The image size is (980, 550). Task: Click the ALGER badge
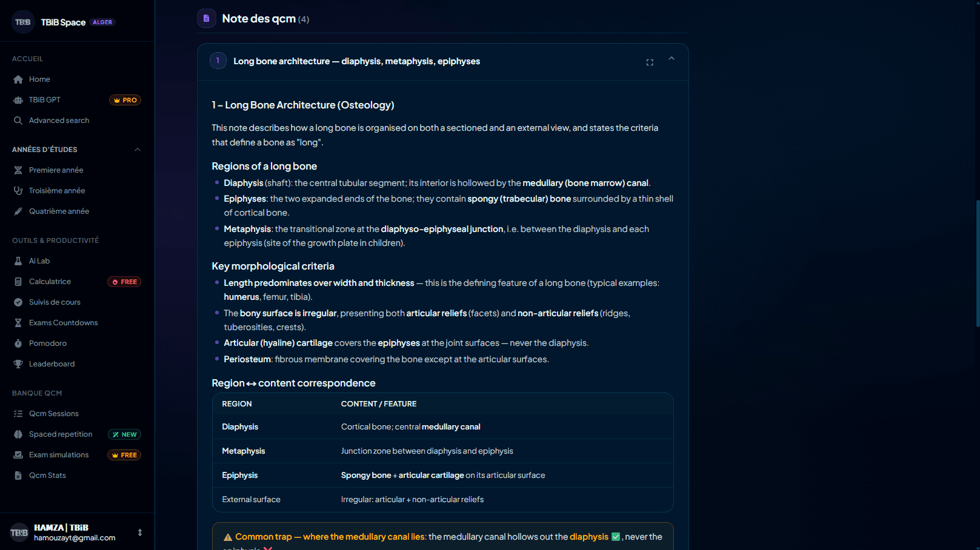[102, 22]
